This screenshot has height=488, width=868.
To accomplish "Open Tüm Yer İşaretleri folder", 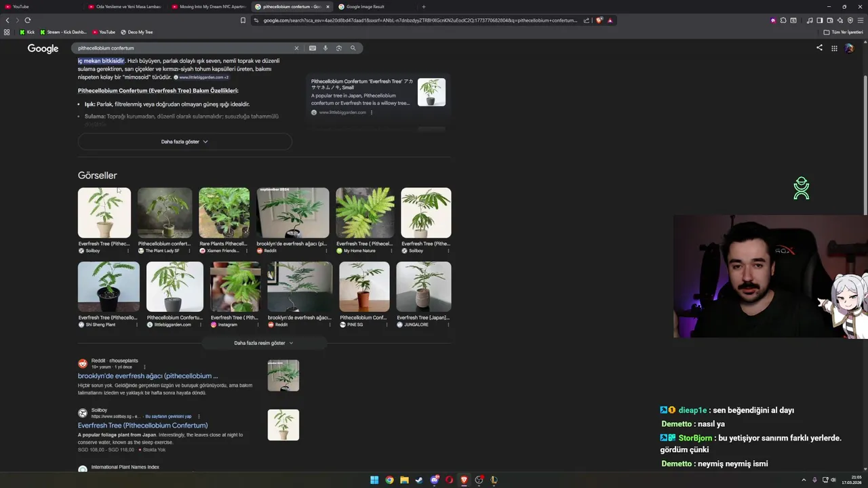I will tap(843, 32).
